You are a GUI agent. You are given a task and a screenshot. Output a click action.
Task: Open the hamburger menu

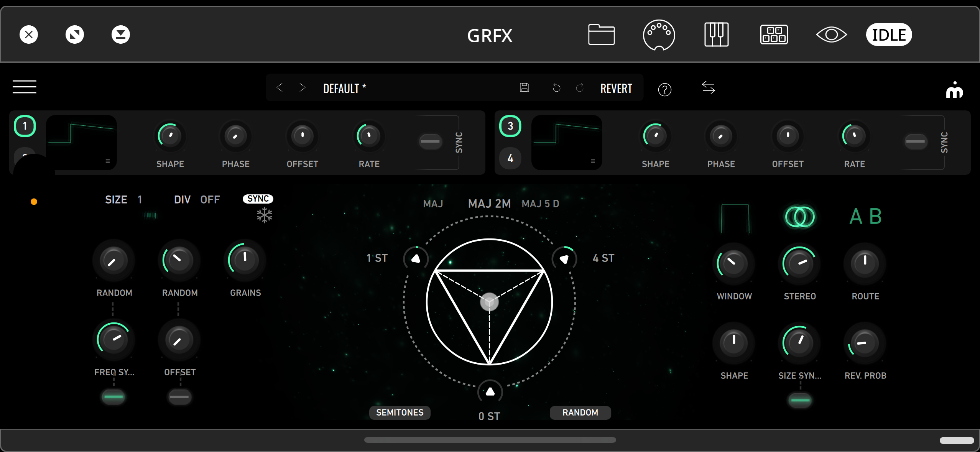pyautogui.click(x=25, y=87)
